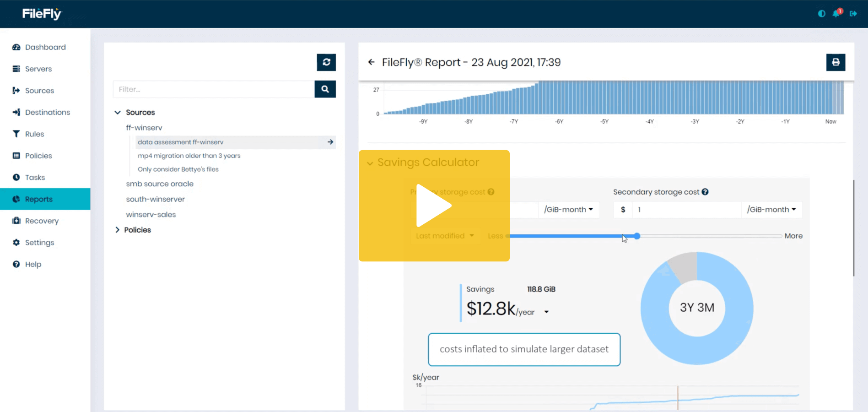Refresh the reports tree list
The image size is (868, 412).
point(326,62)
